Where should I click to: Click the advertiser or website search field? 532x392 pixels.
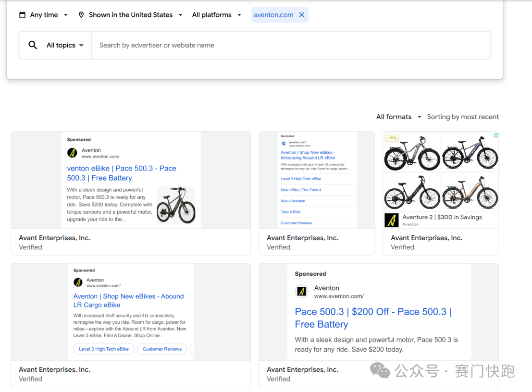click(x=291, y=45)
